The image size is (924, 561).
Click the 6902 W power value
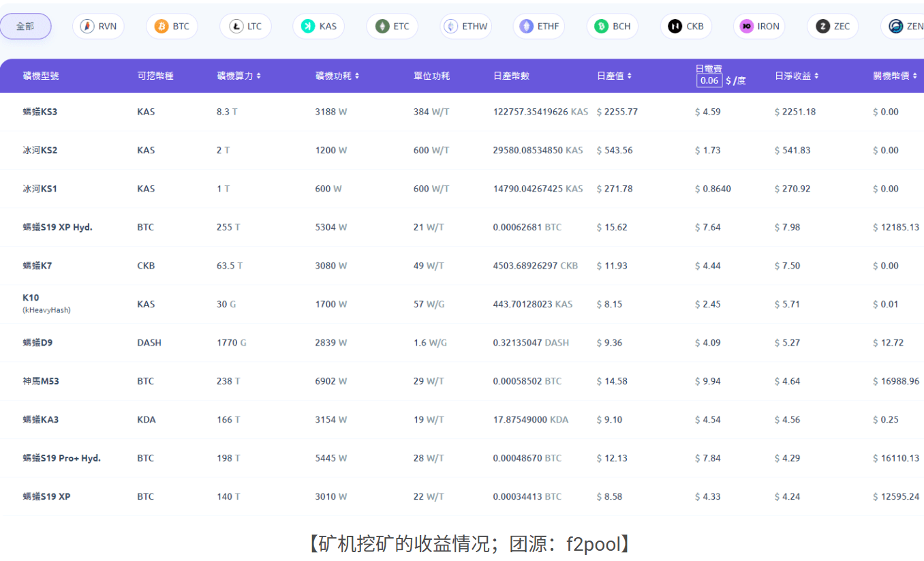click(x=331, y=381)
